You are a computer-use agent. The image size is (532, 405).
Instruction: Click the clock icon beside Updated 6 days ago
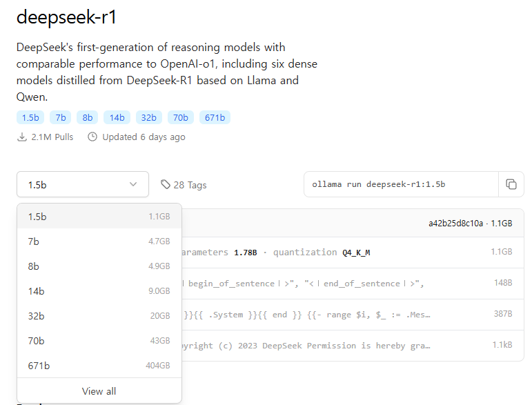click(x=92, y=137)
